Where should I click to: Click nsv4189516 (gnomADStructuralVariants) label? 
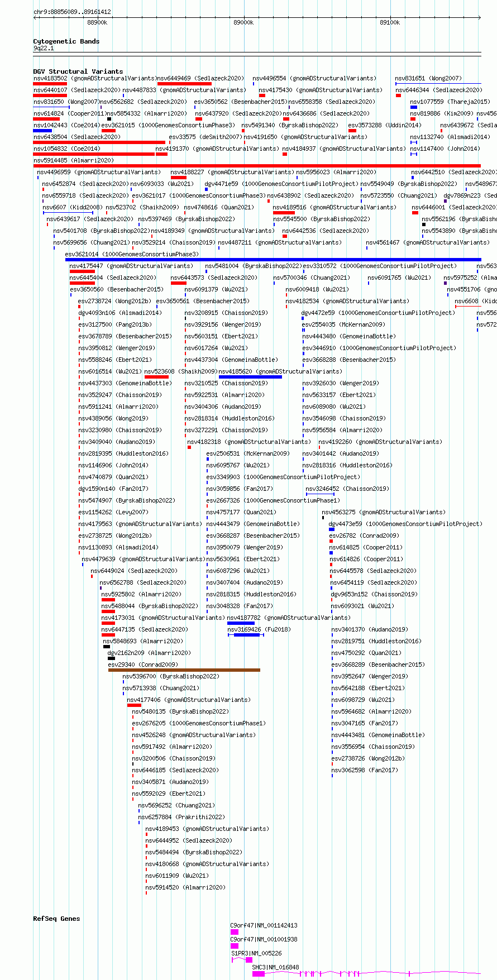click(x=334, y=207)
